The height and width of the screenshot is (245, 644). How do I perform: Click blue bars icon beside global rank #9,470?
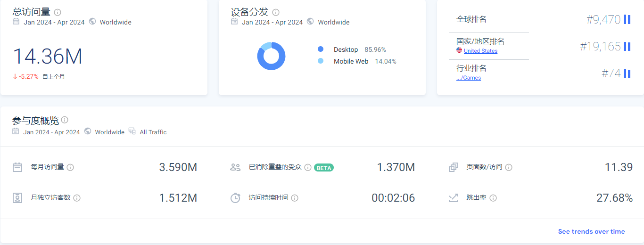627,19
